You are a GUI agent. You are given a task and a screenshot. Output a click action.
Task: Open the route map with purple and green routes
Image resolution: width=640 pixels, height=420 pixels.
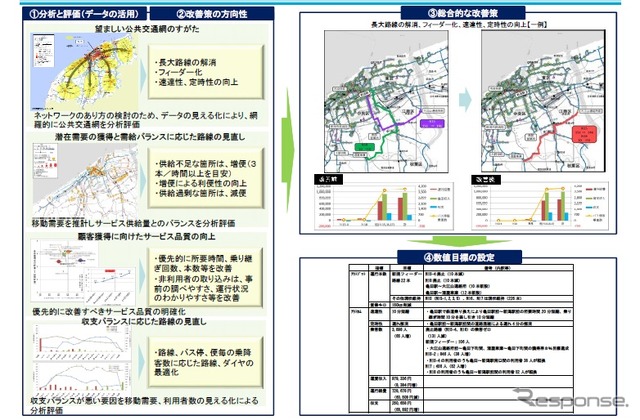386,102
